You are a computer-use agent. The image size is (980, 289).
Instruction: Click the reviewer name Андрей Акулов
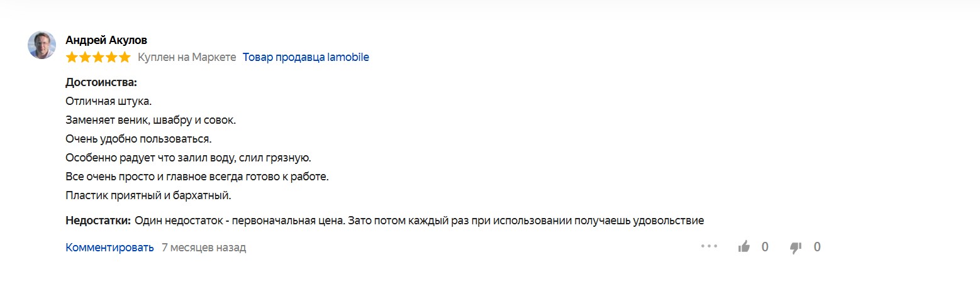pos(106,40)
